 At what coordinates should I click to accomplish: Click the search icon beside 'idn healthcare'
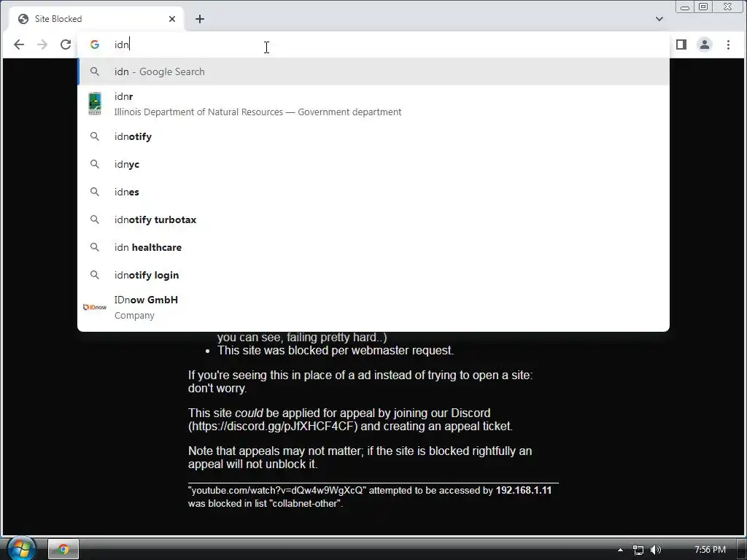(95, 246)
